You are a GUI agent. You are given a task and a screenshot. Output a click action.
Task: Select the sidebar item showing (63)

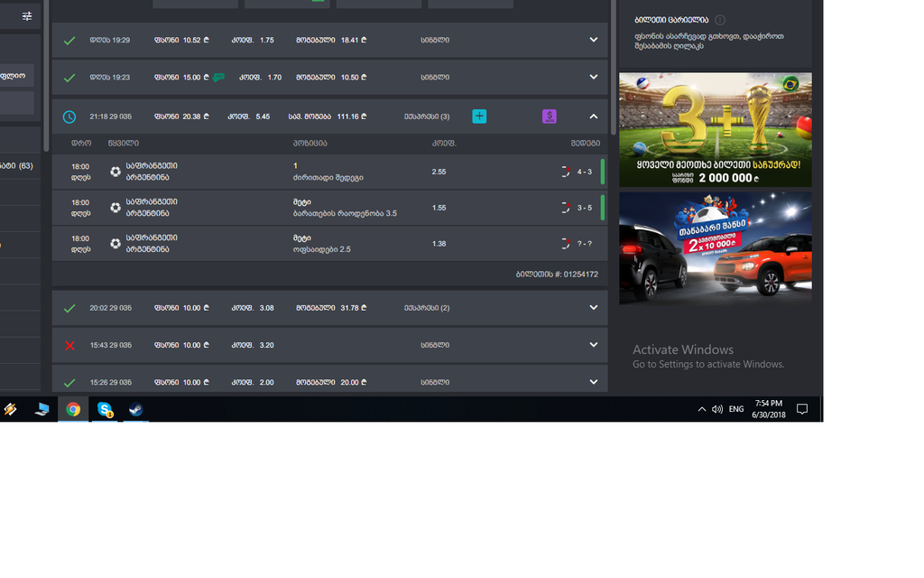(18, 166)
